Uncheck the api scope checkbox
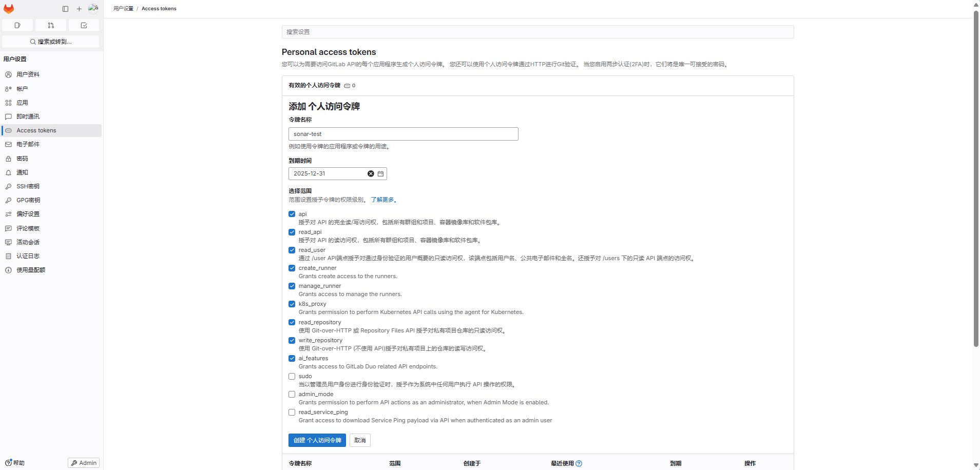Image resolution: width=980 pixels, height=470 pixels. pos(292,214)
